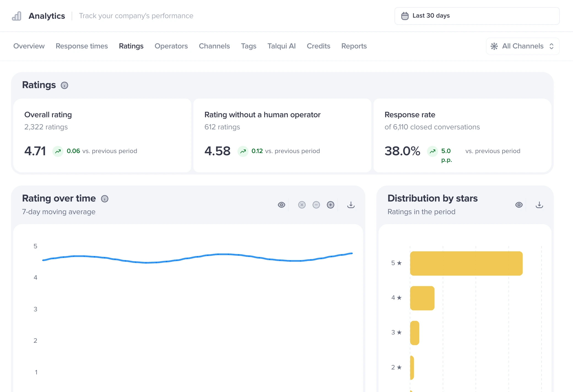Toggle visibility eye on Rating over time chart

click(x=282, y=205)
